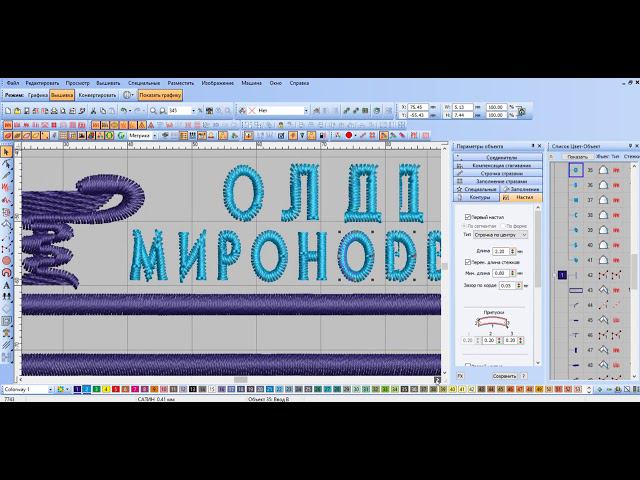Adjust the 'Зазор по ходке' 0.05 stepper

click(519, 286)
